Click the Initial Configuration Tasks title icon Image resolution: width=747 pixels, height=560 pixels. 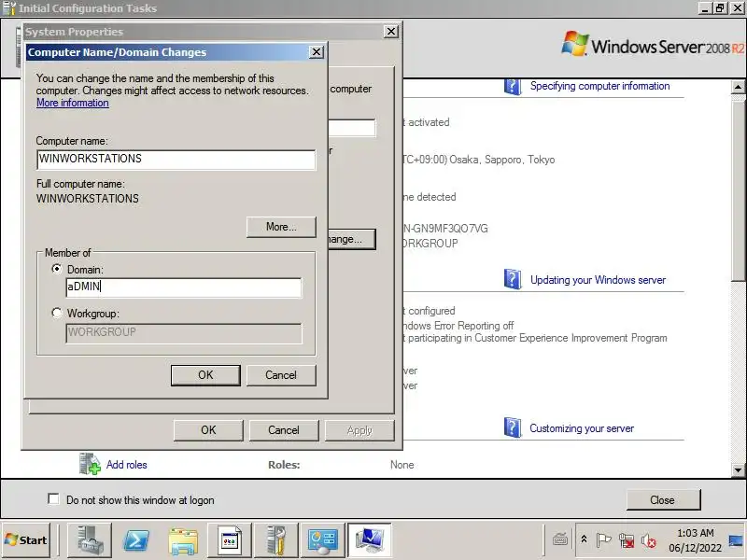pyautogui.click(x=9, y=8)
